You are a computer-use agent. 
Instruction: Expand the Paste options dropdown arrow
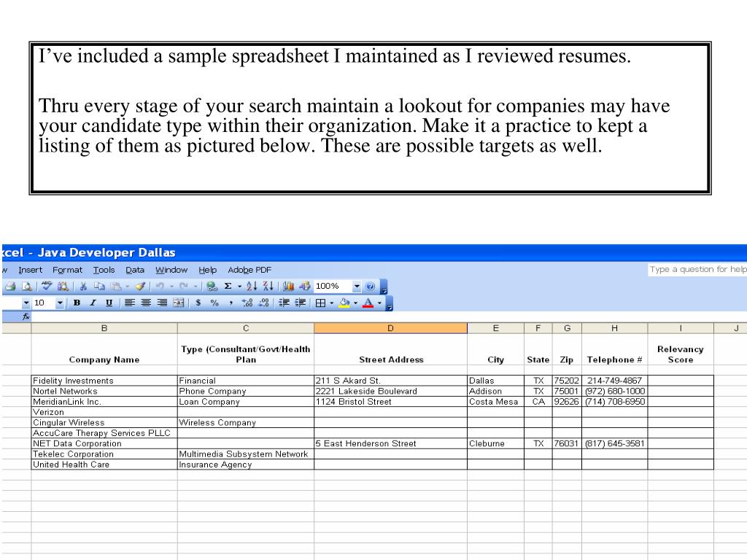127,286
